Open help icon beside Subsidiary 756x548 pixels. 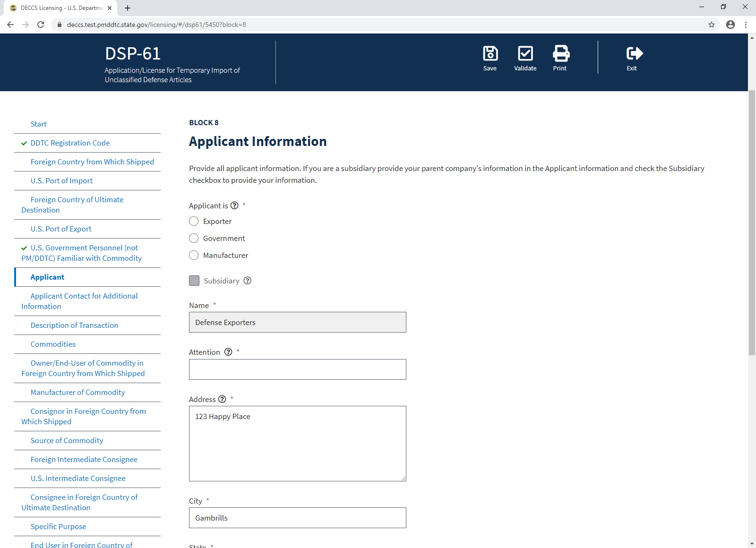tap(247, 281)
